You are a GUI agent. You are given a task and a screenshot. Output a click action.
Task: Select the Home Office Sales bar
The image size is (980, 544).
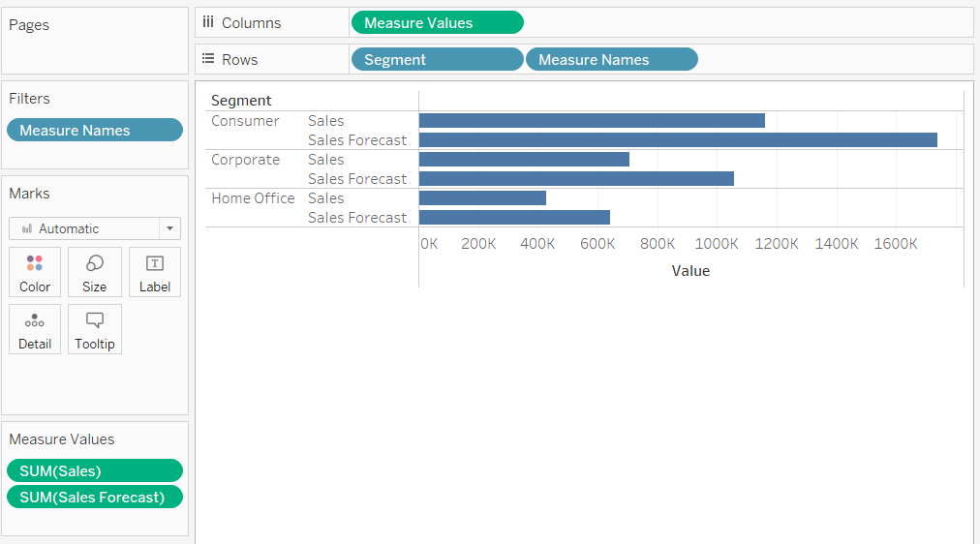pyautogui.click(x=482, y=197)
